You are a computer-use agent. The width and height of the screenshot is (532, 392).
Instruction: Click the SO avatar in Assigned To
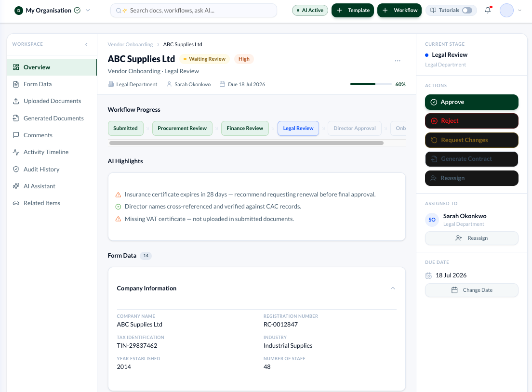click(x=432, y=220)
